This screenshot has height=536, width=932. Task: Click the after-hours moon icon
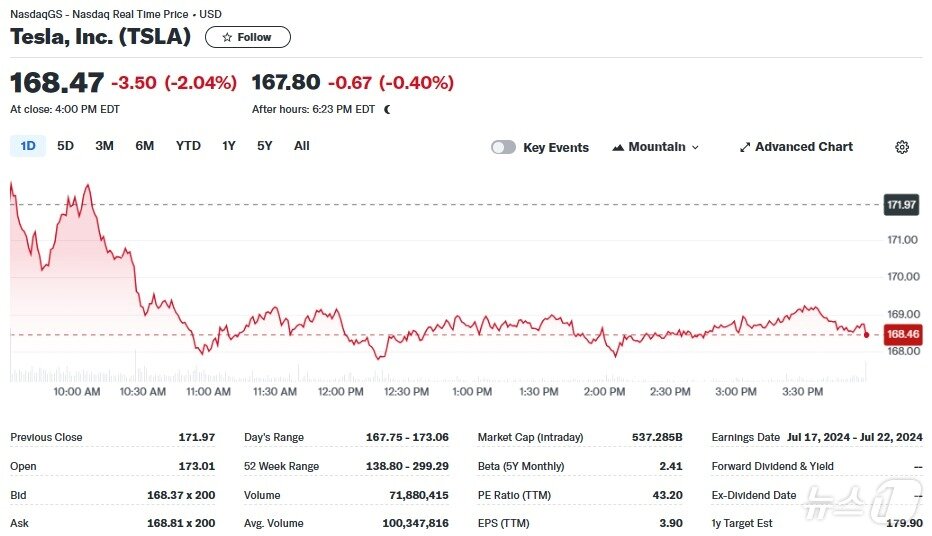387,109
